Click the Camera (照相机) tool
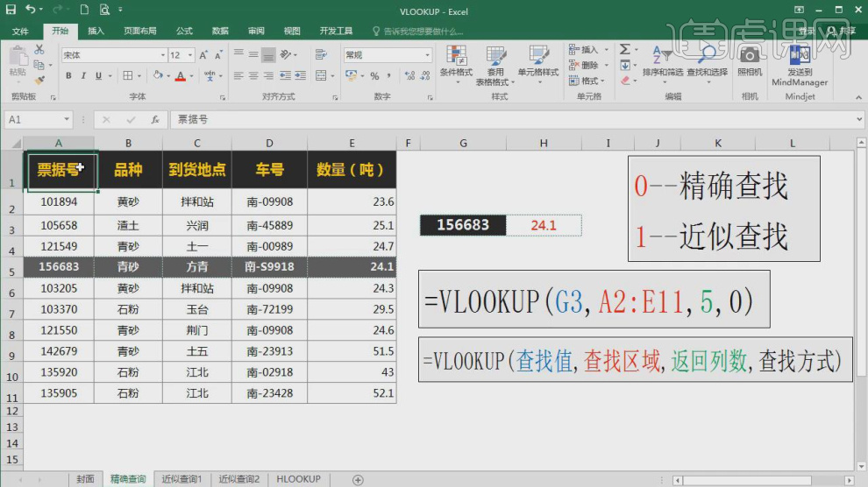The height and width of the screenshot is (487, 868). tap(750, 61)
